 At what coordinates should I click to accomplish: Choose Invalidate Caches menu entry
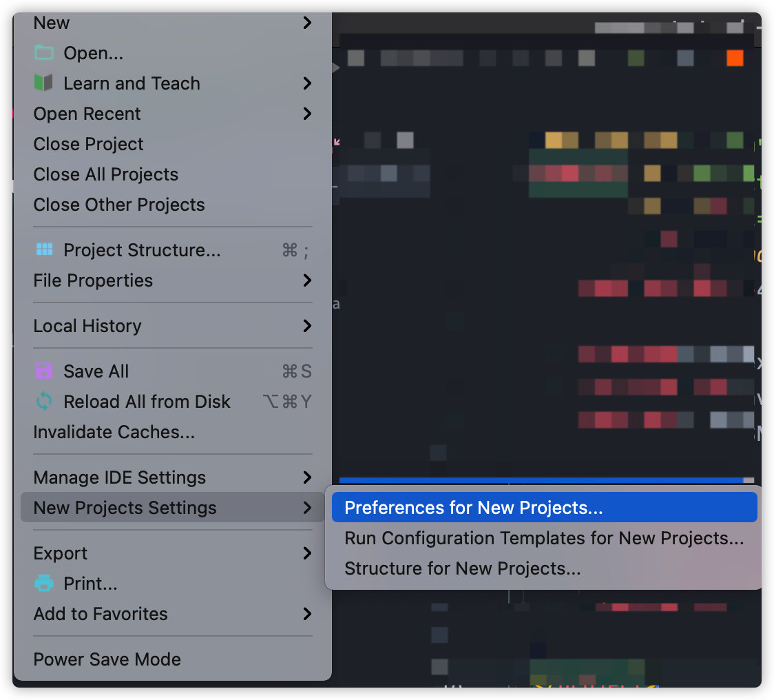[114, 432]
